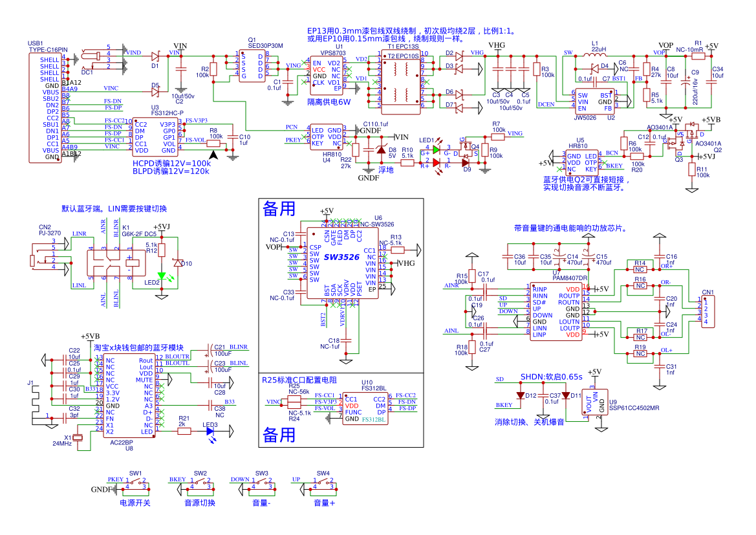Click the 音源切换 label
Screen dimensions: 756x535
200,503
